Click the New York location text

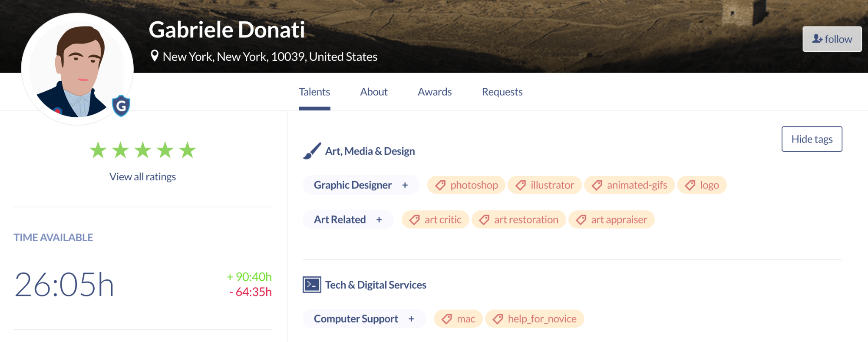tap(270, 56)
